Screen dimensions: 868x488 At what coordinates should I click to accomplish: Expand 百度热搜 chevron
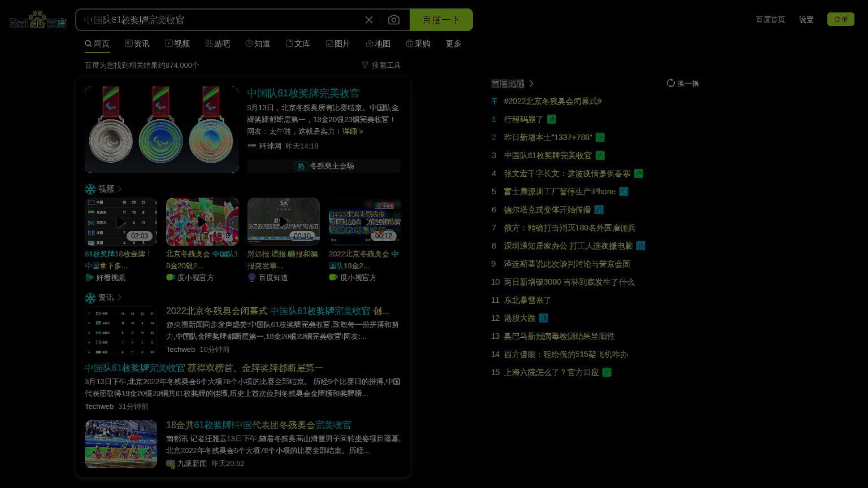[531, 84]
